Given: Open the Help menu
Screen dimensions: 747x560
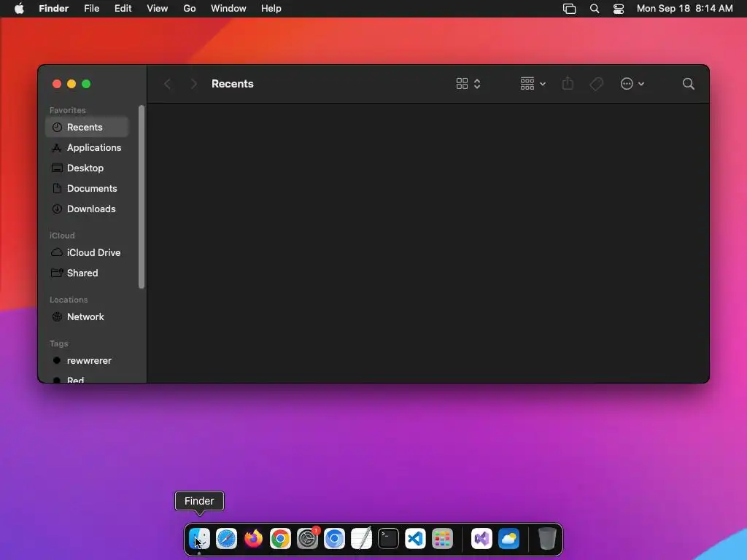Looking at the screenshot, I should pyautogui.click(x=271, y=9).
